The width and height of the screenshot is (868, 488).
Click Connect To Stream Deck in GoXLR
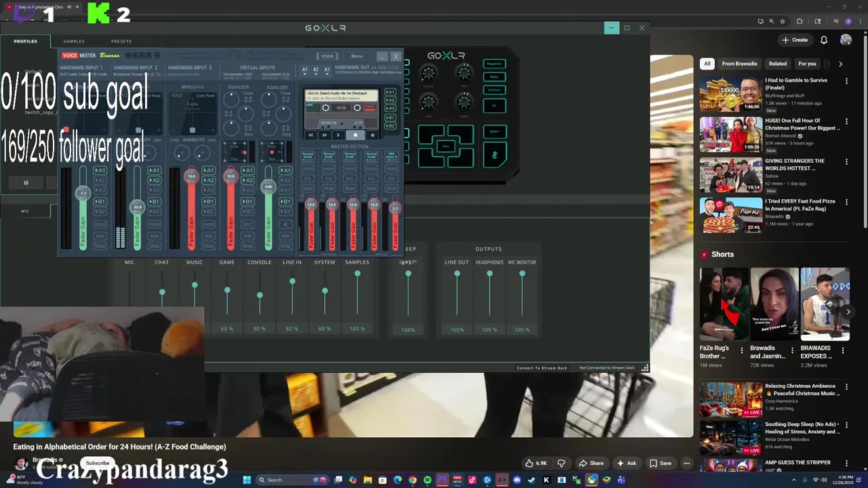[542, 368]
